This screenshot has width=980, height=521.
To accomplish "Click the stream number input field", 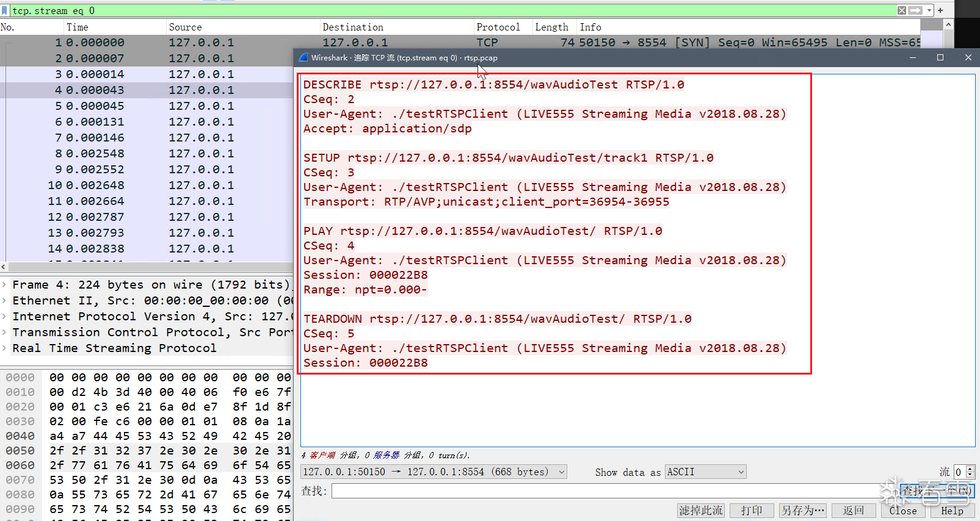I will pos(959,472).
